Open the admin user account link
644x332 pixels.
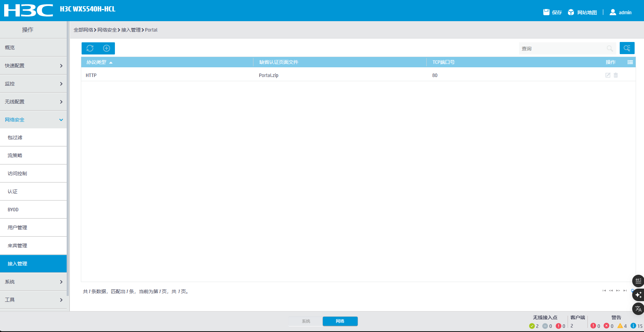pos(621,12)
